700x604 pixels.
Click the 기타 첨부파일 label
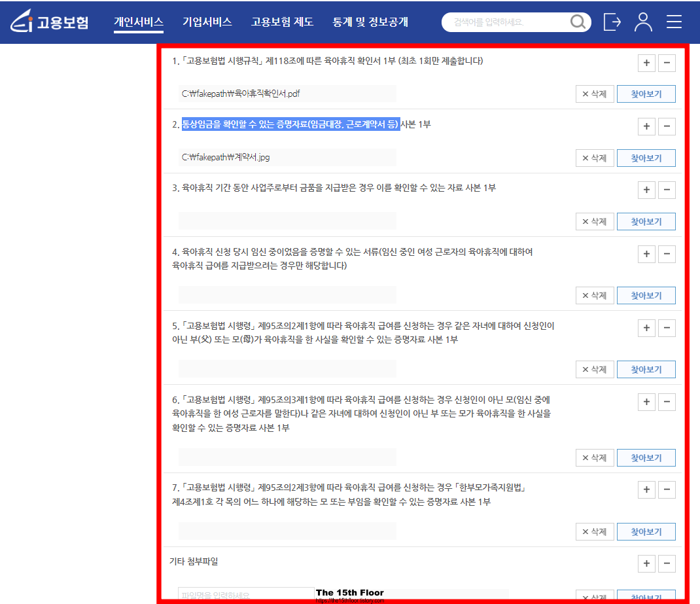pyautogui.click(x=194, y=561)
